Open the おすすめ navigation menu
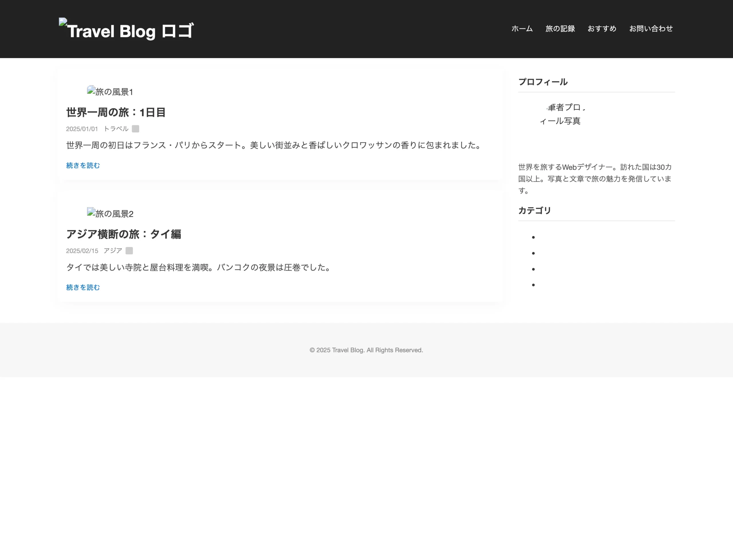Image resolution: width=733 pixels, height=560 pixels. pyautogui.click(x=602, y=29)
